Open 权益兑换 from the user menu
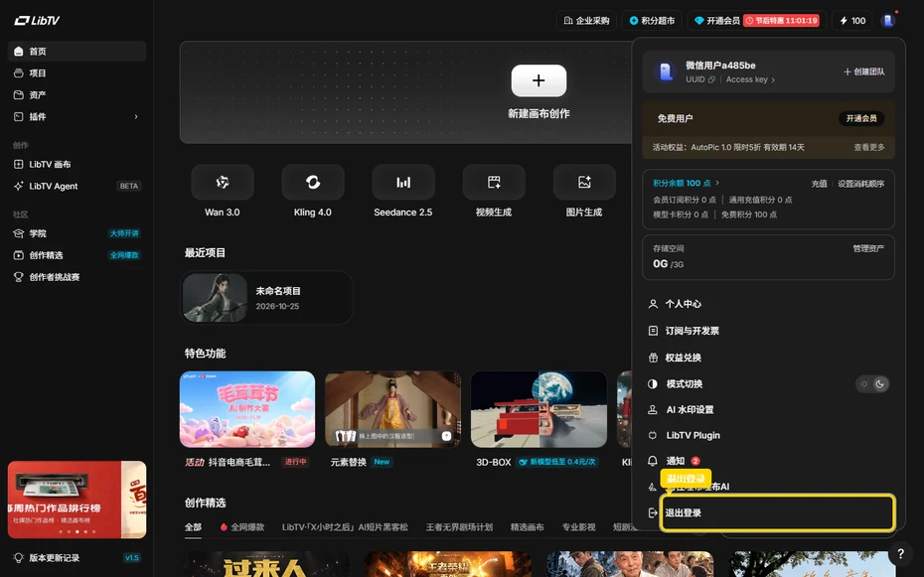Image resolution: width=924 pixels, height=577 pixels. pyautogui.click(x=768, y=358)
